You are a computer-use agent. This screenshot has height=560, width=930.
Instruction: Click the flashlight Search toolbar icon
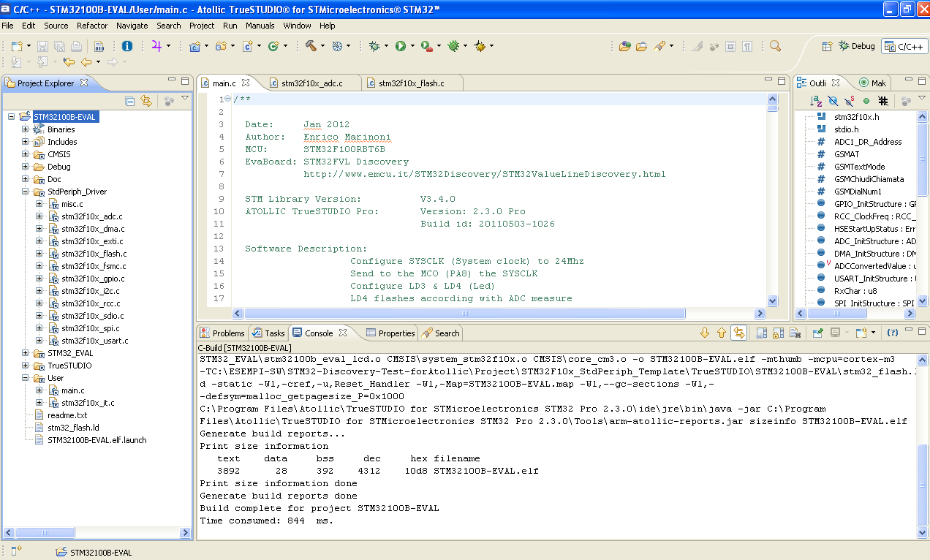pyautogui.click(x=659, y=45)
